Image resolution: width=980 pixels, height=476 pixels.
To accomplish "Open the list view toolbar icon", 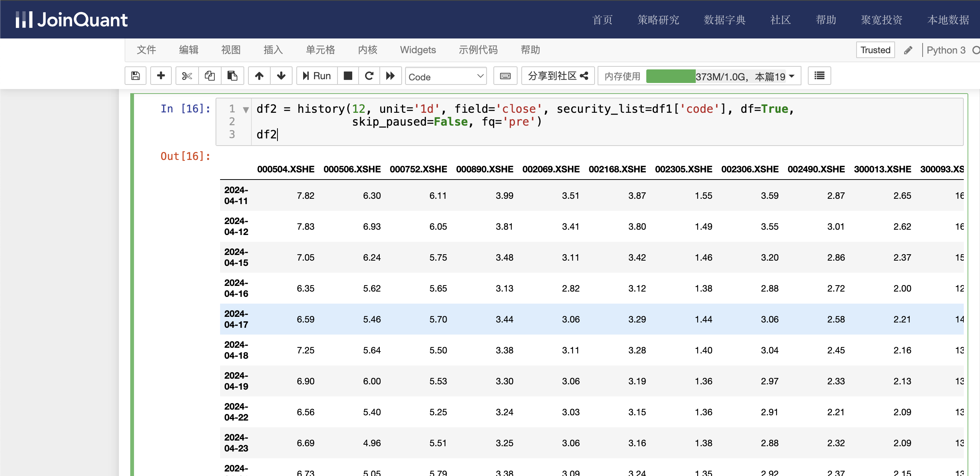I will (x=820, y=76).
